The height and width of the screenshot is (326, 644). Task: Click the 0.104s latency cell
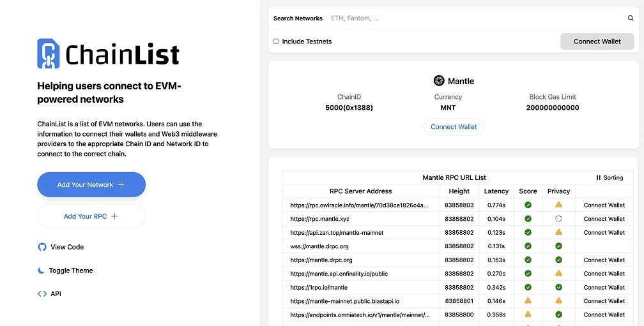tap(496, 219)
